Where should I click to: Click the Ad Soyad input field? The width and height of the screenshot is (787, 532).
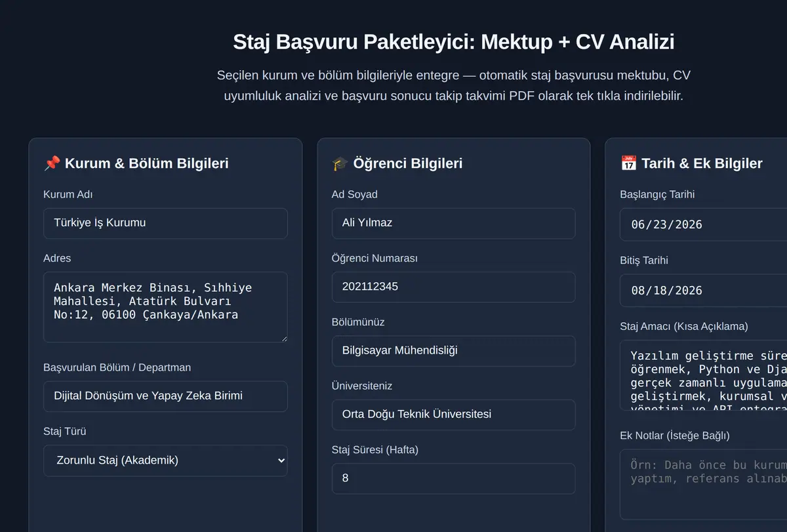pos(453,223)
